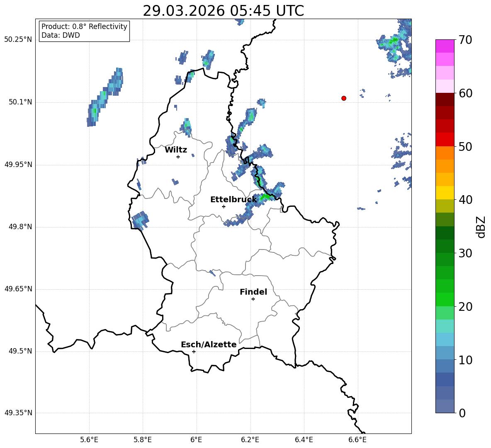
Task: Click the 5.6°E longitude label
Action: point(89,440)
